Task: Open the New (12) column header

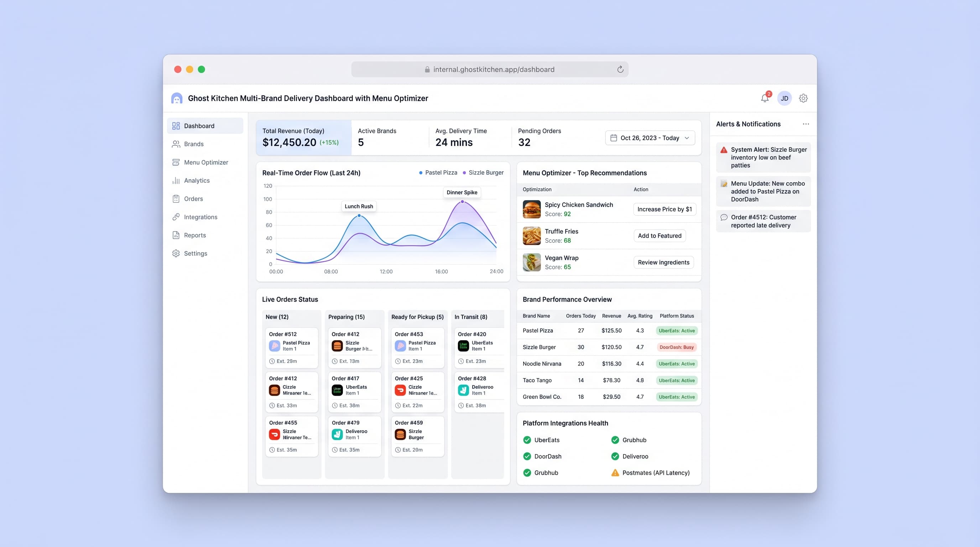Action: click(277, 317)
